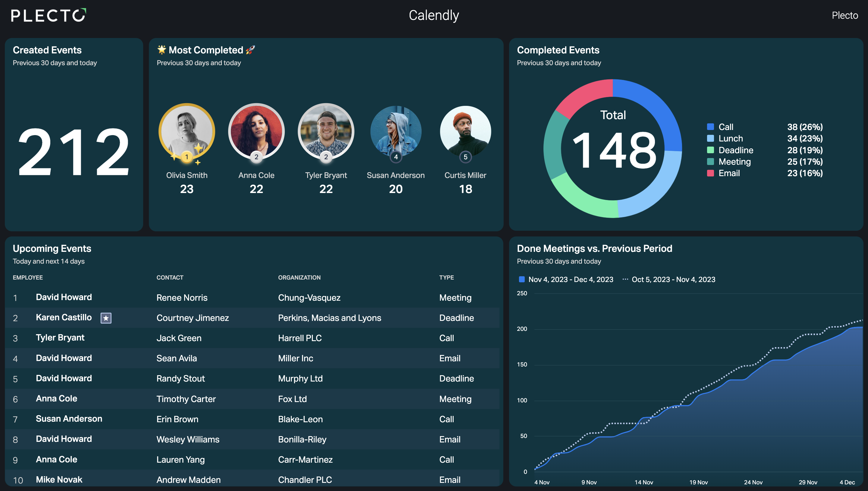
Task: Click the Plecto logo
Action: click(49, 15)
